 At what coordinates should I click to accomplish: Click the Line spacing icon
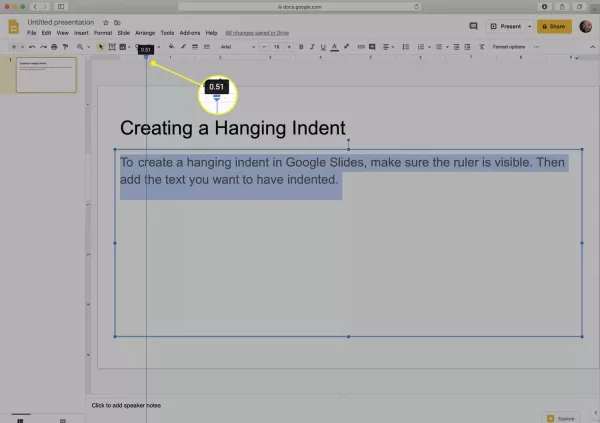pyautogui.click(x=406, y=47)
